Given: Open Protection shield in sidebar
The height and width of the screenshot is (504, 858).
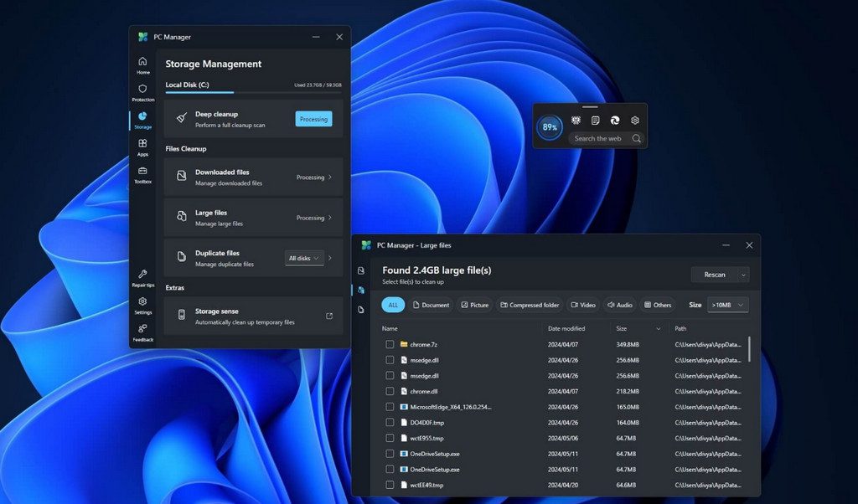Looking at the screenshot, I should tap(142, 92).
